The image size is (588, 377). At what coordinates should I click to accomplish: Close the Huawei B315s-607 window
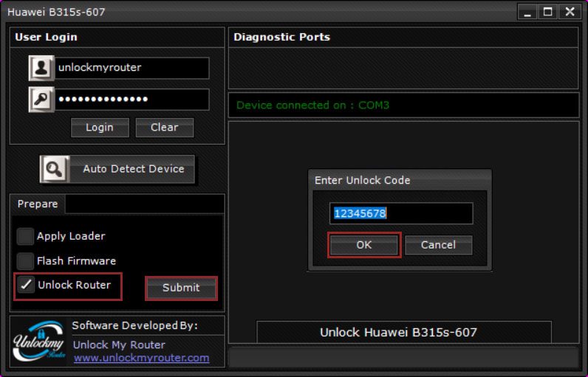click(x=570, y=12)
